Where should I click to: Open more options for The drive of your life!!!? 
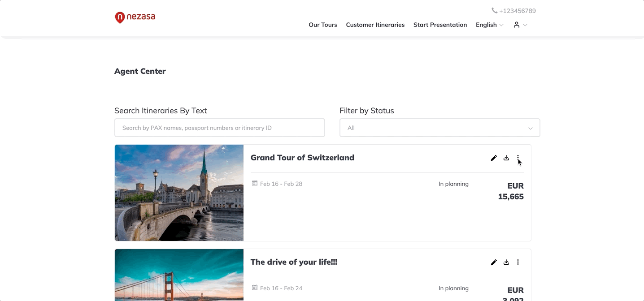[518, 262]
